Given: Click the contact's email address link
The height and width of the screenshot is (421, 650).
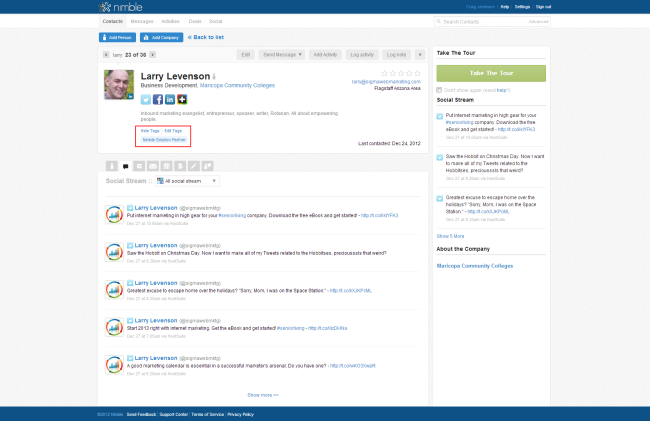Looking at the screenshot, I should tap(386, 82).
